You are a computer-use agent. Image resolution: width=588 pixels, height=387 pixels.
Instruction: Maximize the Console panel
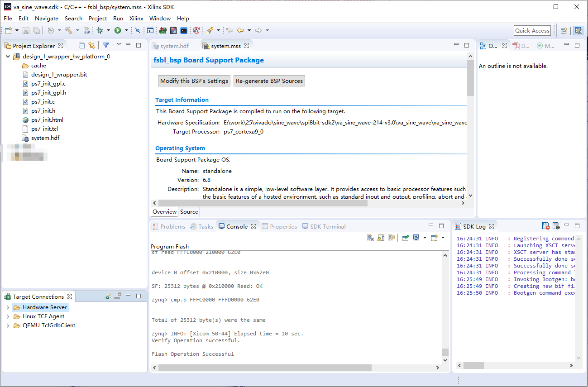click(x=441, y=225)
